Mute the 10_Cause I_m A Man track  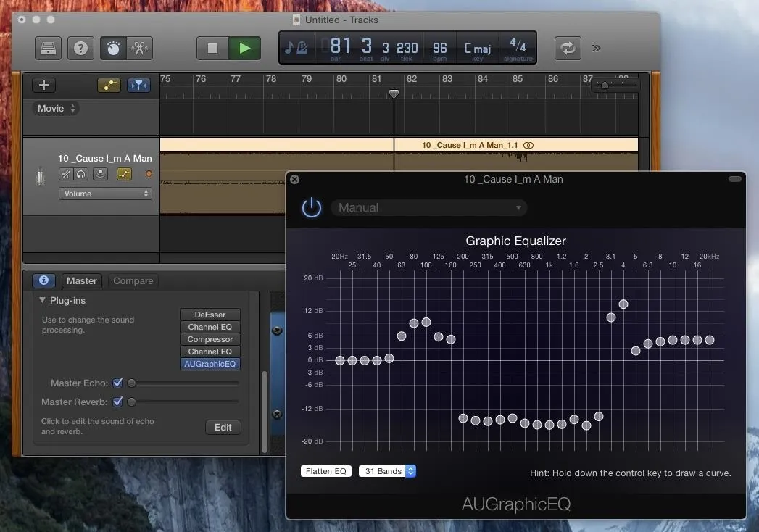tap(66, 174)
